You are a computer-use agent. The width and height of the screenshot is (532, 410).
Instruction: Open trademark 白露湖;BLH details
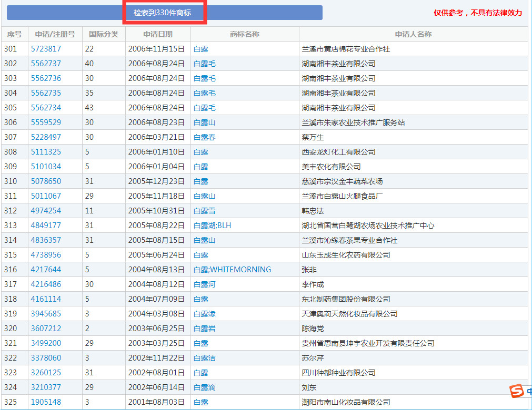(x=212, y=225)
